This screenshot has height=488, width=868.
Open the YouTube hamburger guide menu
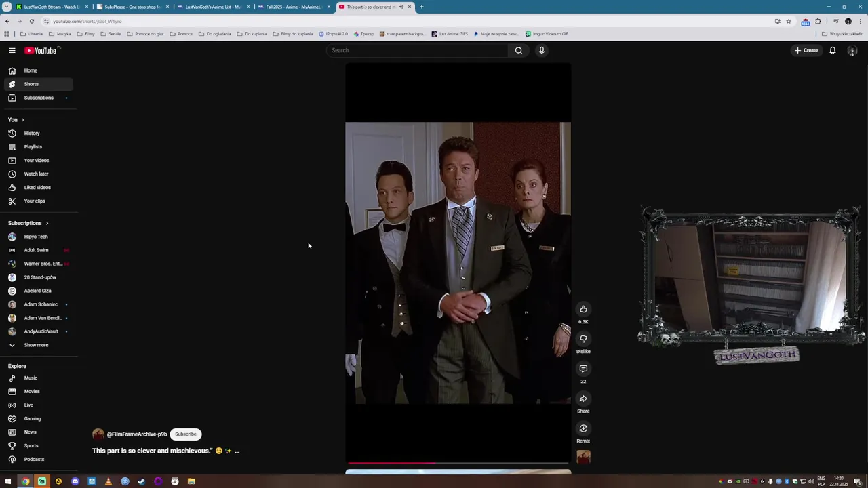(12, 50)
